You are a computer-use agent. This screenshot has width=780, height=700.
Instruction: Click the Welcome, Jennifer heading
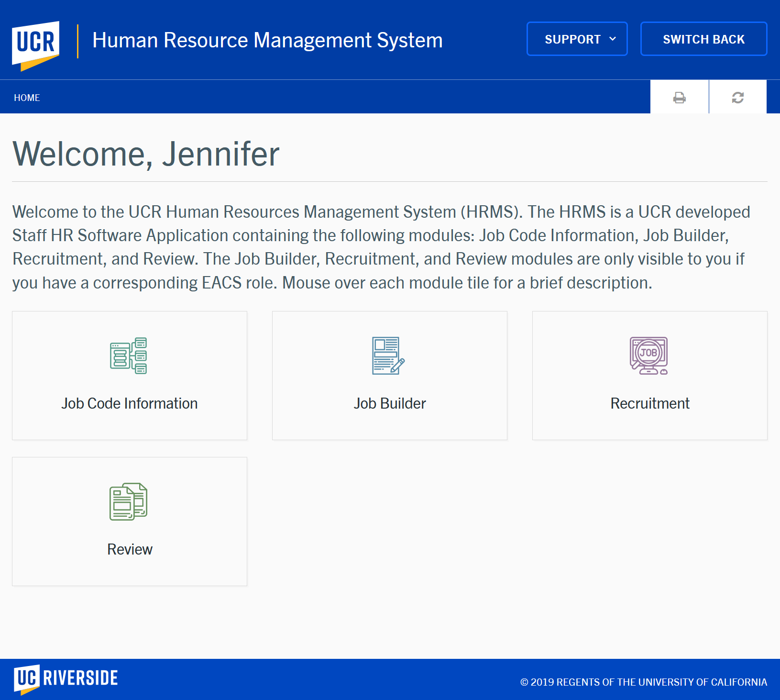click(x=146, y=155)
